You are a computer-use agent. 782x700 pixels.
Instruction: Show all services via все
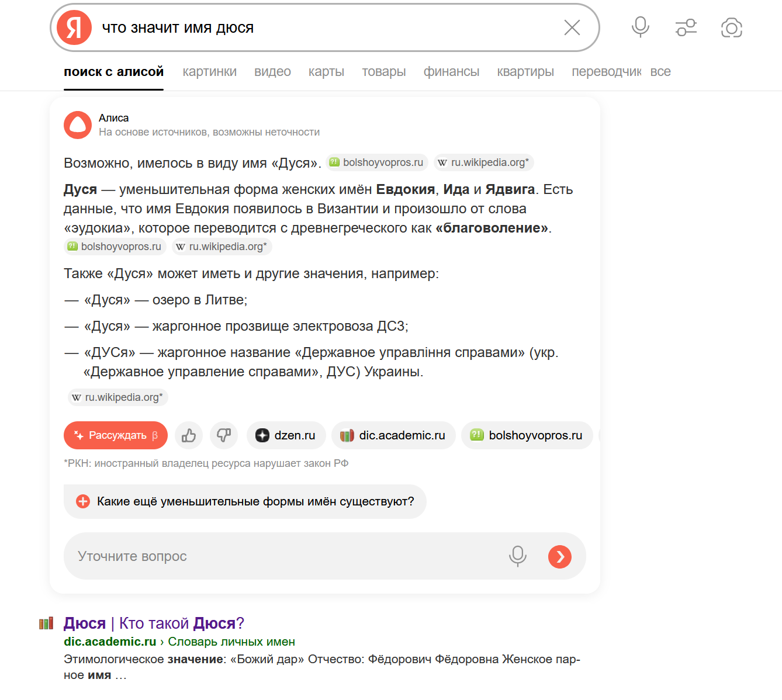pyautogui.click(x=660, y=72)
